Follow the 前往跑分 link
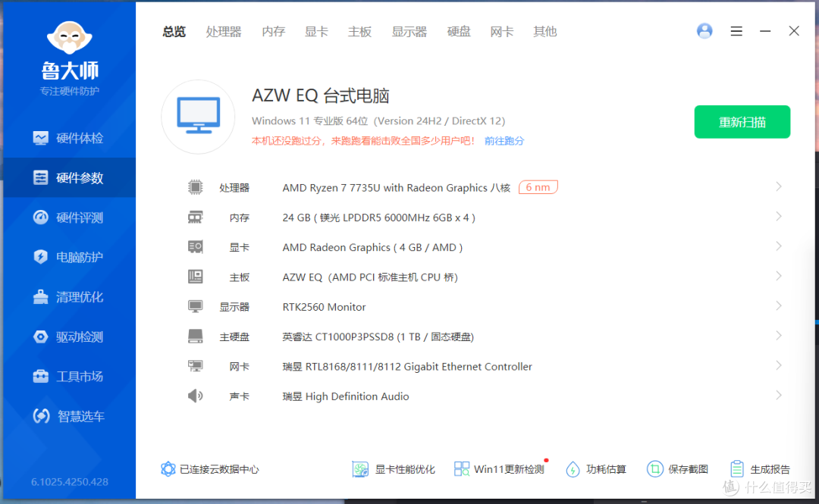Image resolution: width=819 pixels, height=504 pixels. click(x=504, y=141)
